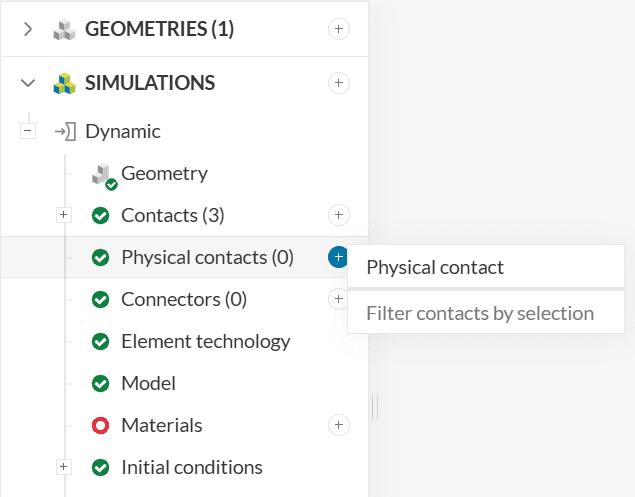Open the Element technology settings
This screenshot has height=497, width=635.
[205, 341]
